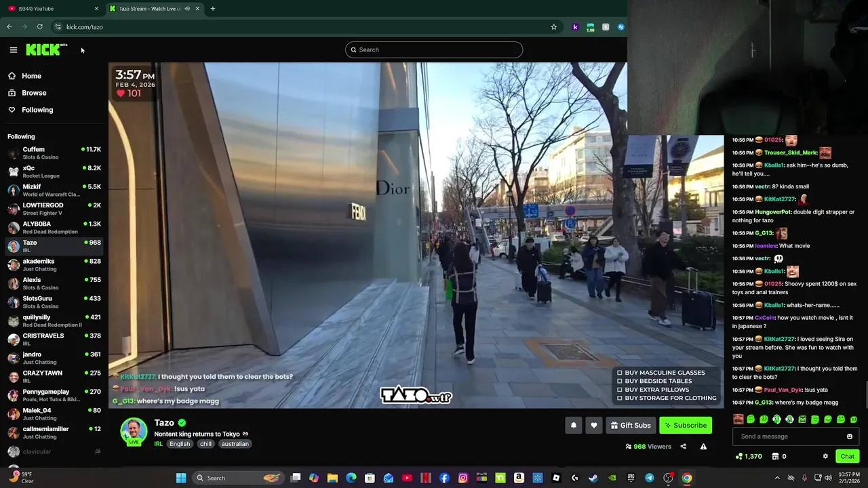Click the English tag
The height and width of the screenshot is (488, 868).
point(180,444)
